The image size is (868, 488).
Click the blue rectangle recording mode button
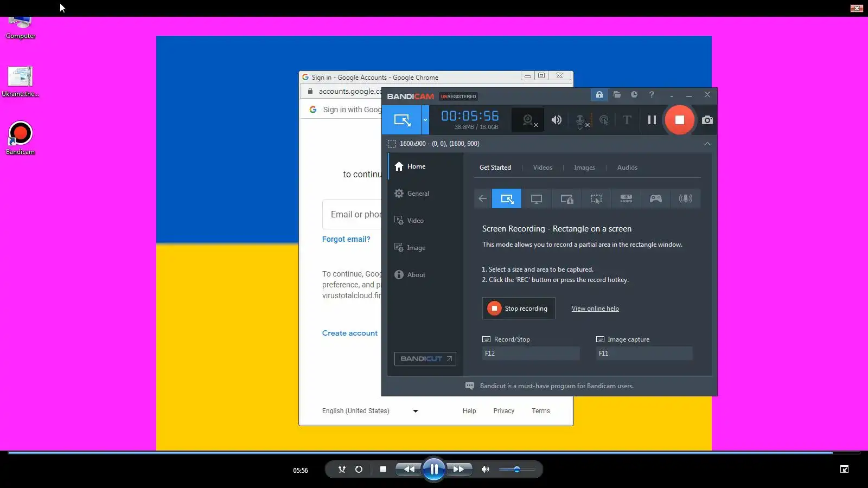click(401, 120)
